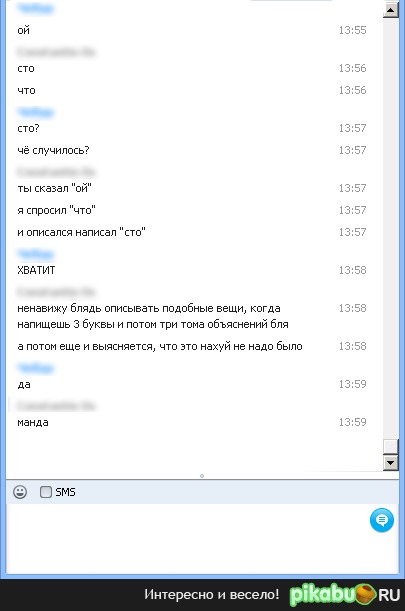Enable the SMS checkbox
The image size is (405, 611).
(46, 492)
